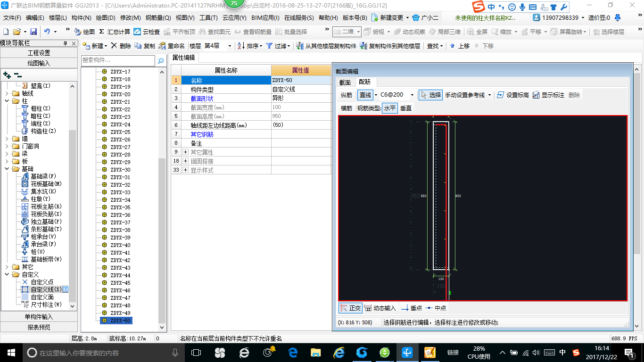Toggle 正交 ortho mode
This screenshot has height=362, width=644.
(350, 308)
